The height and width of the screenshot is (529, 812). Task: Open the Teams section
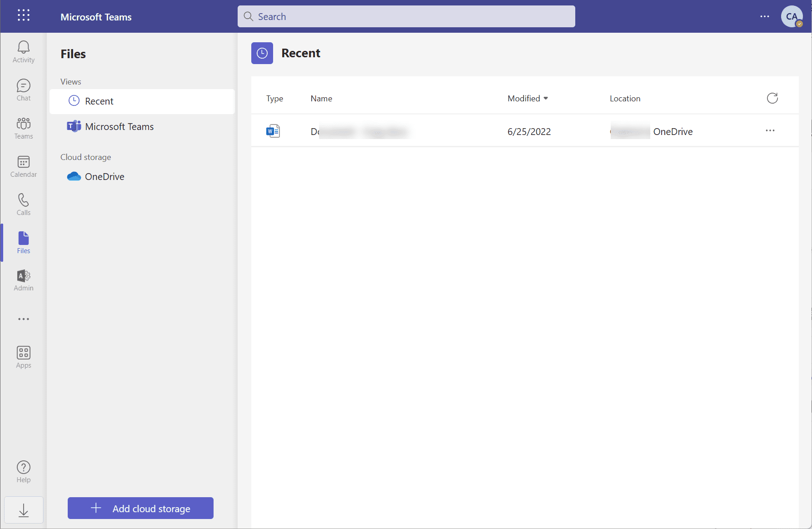(x=24, y=128)
